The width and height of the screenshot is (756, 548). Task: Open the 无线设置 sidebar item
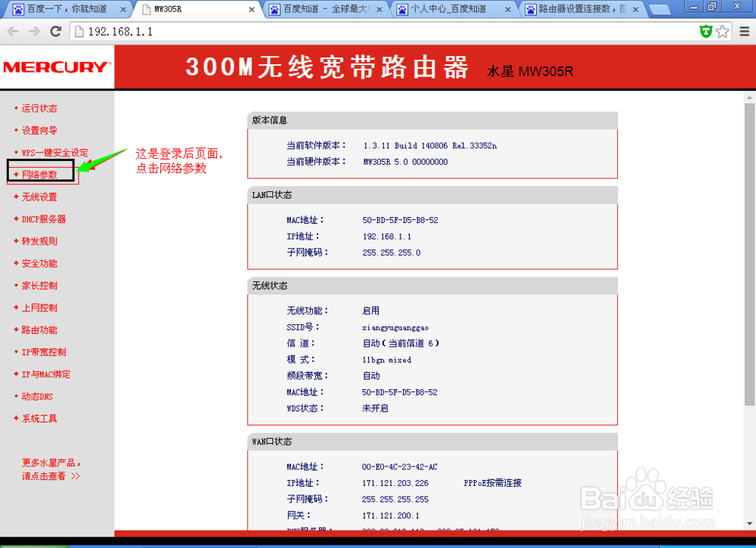[x=39, y=197]
